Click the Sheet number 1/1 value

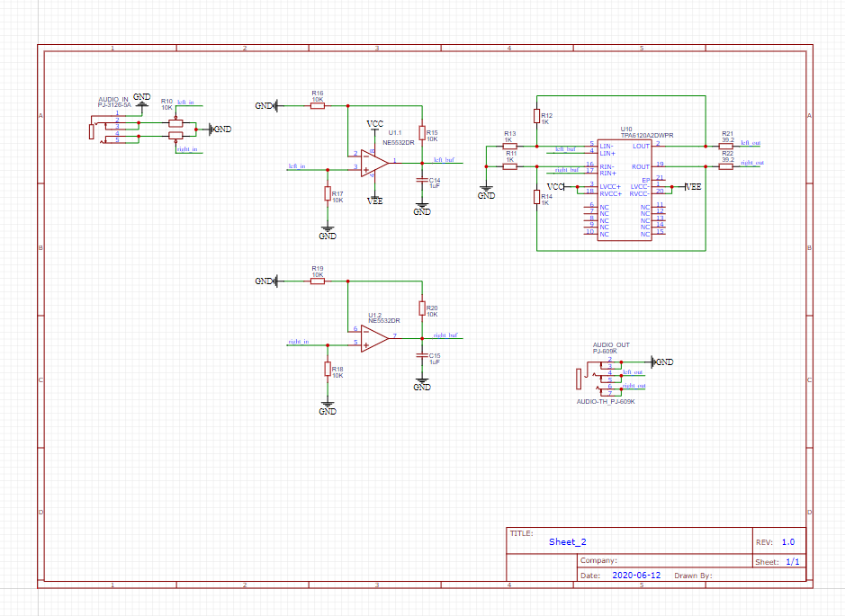tap(792, 562)
